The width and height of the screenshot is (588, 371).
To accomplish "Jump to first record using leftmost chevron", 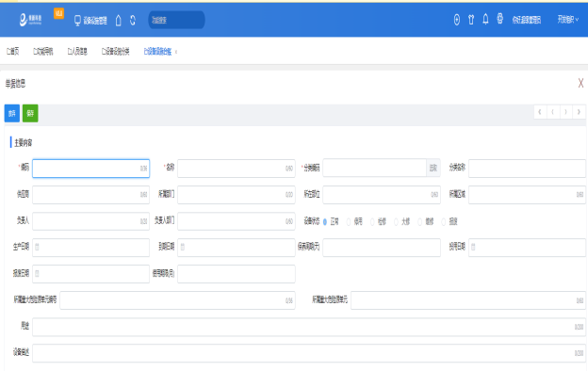I will [540, 112].
